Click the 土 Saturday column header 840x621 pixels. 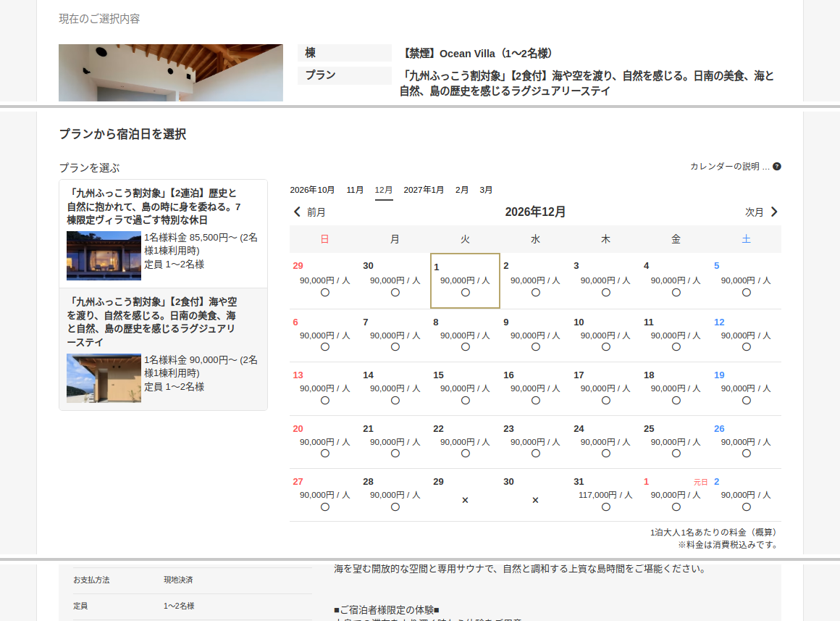(747, 239)
